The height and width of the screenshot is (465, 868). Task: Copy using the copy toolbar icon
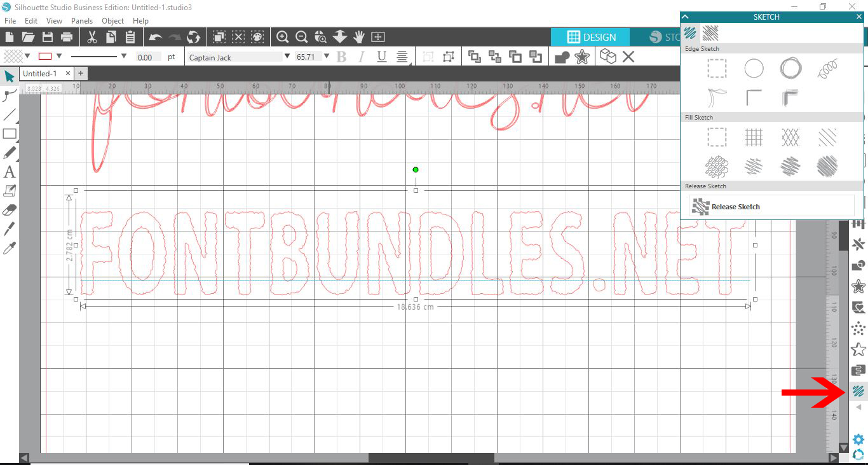(111, 37)
